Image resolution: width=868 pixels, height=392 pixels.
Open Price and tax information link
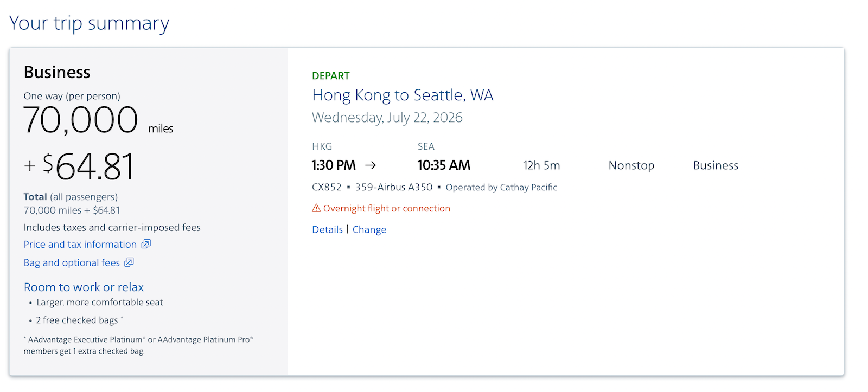(x=80, y=245)
